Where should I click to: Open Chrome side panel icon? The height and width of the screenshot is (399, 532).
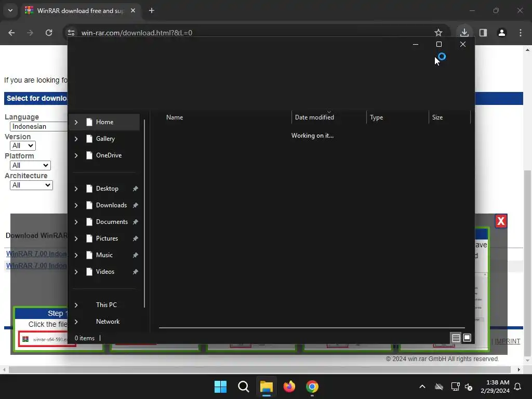pos(483,33)
